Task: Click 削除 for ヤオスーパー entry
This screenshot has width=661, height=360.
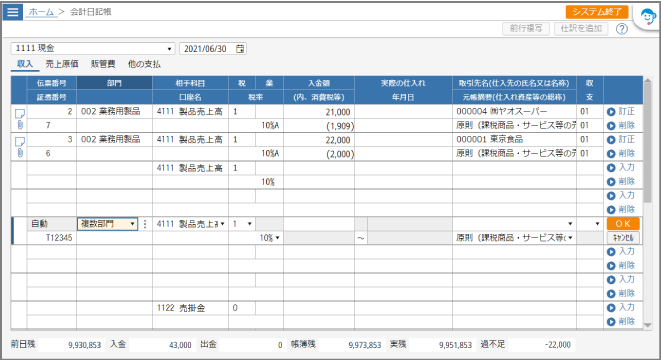Action: (x=621, y=125)
